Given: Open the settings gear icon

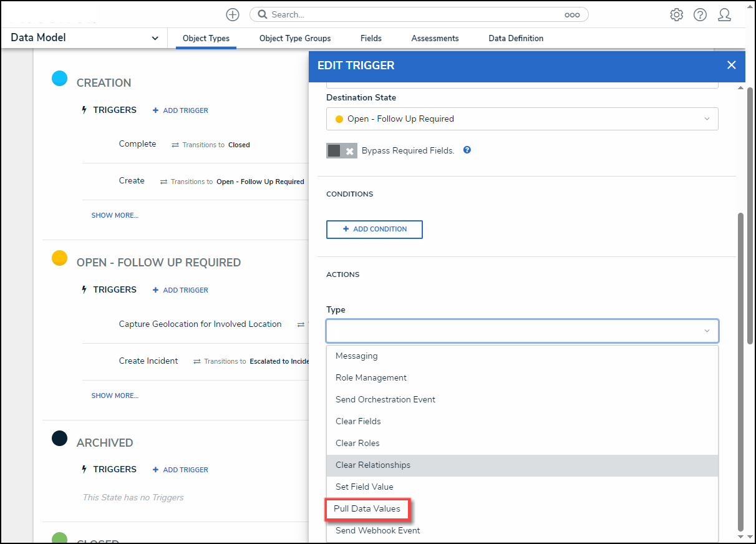Looking at the screenshot, I should (676, 14).
